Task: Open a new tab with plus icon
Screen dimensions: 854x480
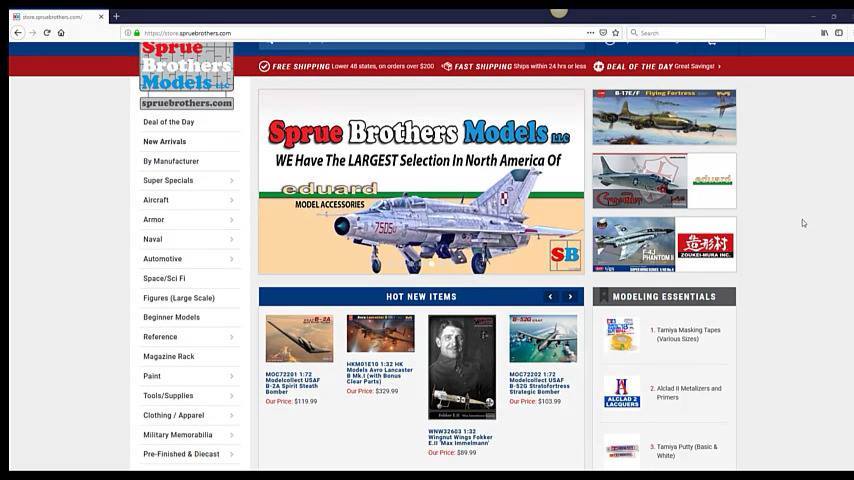Action: click(x=116, y=17)
